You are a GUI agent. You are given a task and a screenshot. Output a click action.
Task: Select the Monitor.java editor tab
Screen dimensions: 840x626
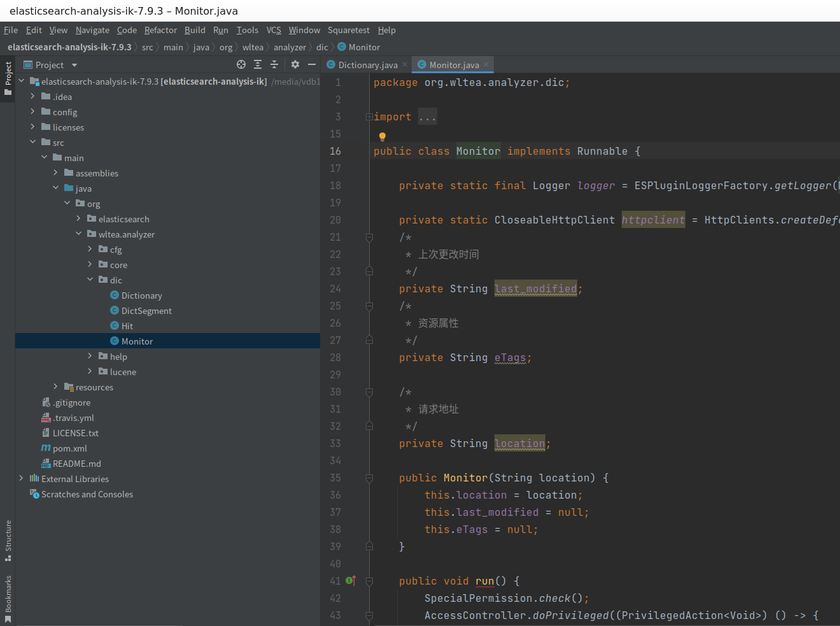coord(454,65)
